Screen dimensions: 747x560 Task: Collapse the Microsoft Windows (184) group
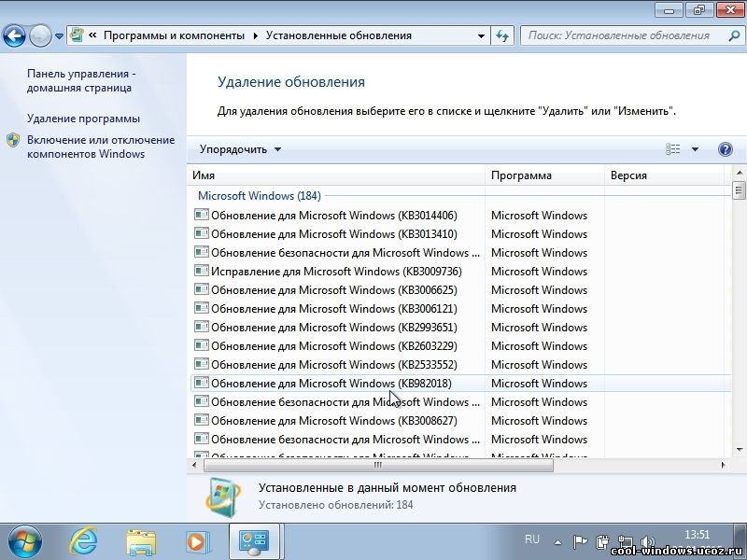tap(260, 196)
